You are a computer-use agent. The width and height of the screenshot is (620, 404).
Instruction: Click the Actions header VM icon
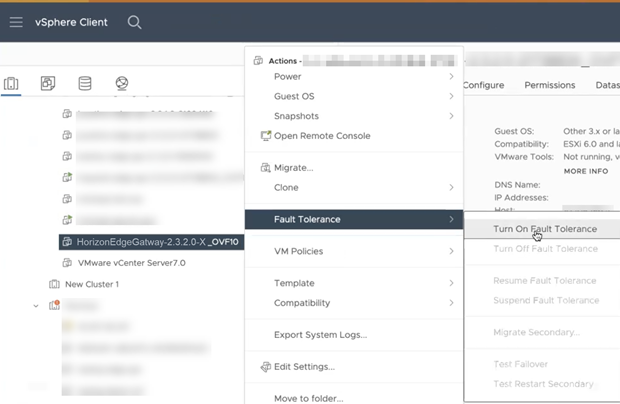coord(258,60)
